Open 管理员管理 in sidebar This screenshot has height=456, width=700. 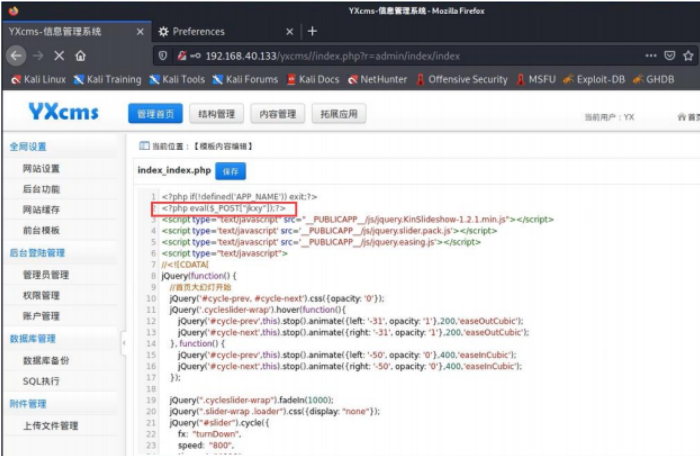click(x=46, y=275)
